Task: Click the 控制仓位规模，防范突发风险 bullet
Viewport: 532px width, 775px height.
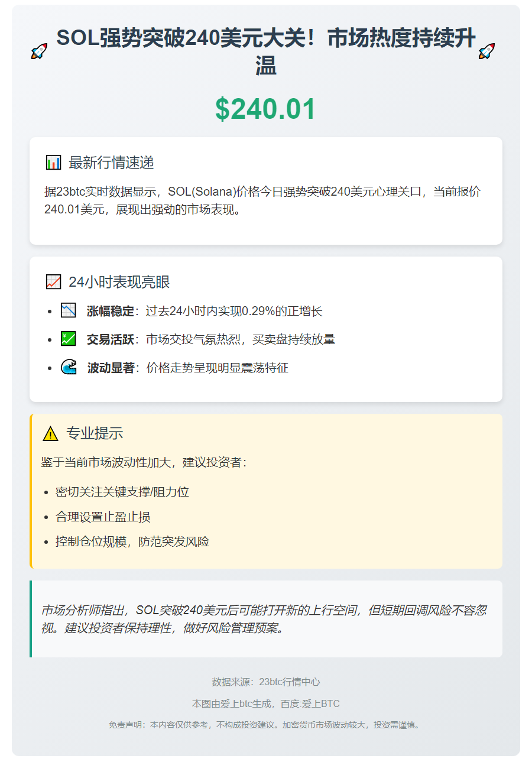Action: pyautogui.click(x=132, y=541)
